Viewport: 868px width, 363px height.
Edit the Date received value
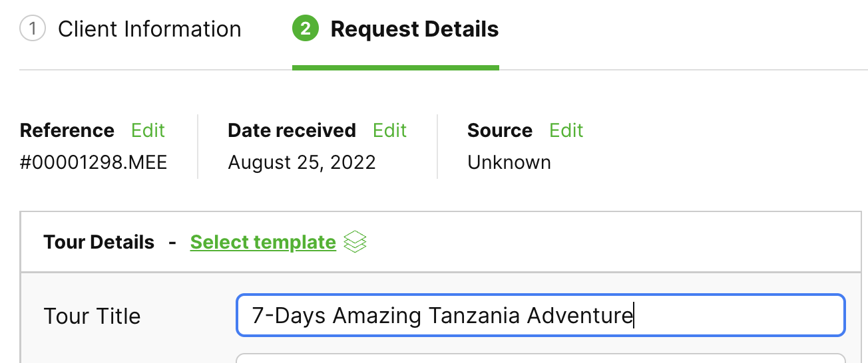(x=389, y=130)
